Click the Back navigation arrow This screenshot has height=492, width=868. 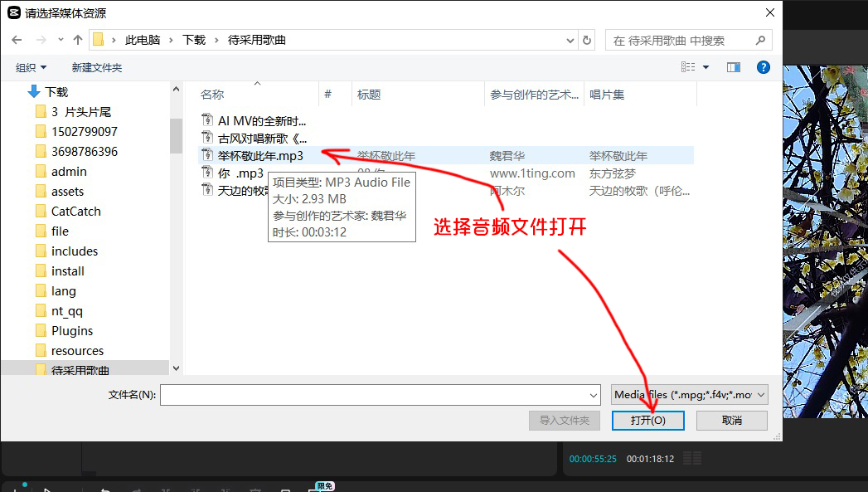17,40
